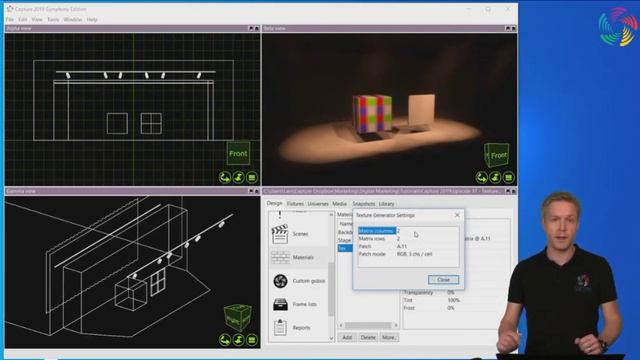Click left header icon of Beta view
Screen dimensions: 640x360
(508, 28)
